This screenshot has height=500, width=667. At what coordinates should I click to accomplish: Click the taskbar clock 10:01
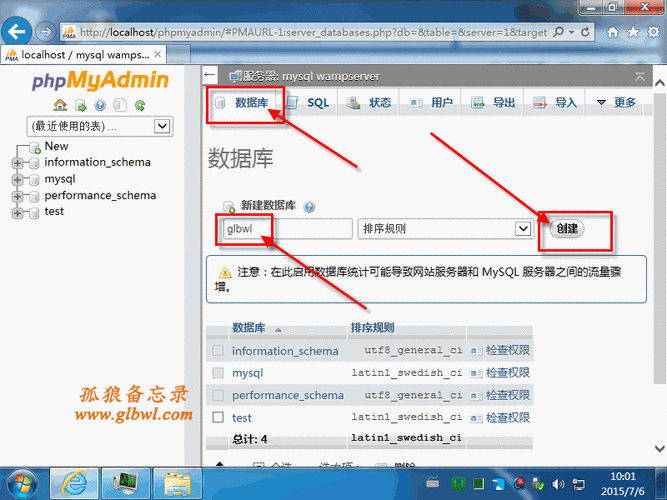tap(623, 477)
